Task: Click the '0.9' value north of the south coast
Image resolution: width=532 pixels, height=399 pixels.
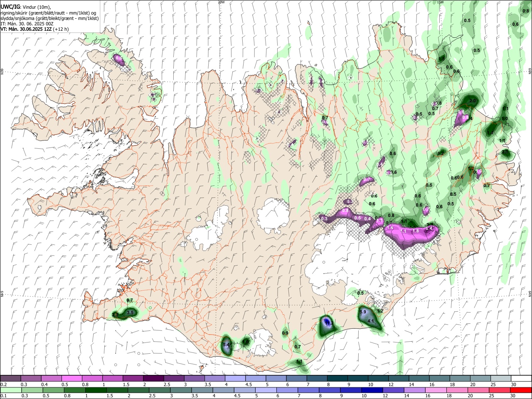Action: pyautogui.click(x=285, y=333)
